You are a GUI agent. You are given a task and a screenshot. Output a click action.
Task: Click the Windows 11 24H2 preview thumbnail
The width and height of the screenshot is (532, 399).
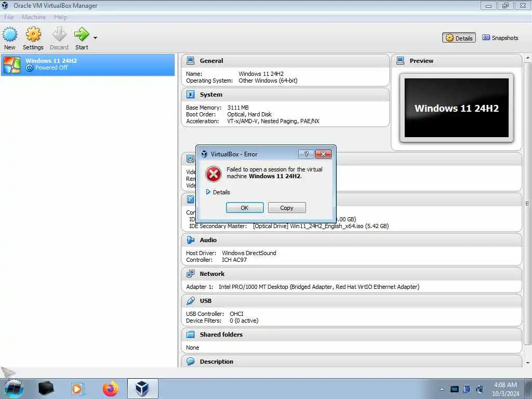point(456,108)
